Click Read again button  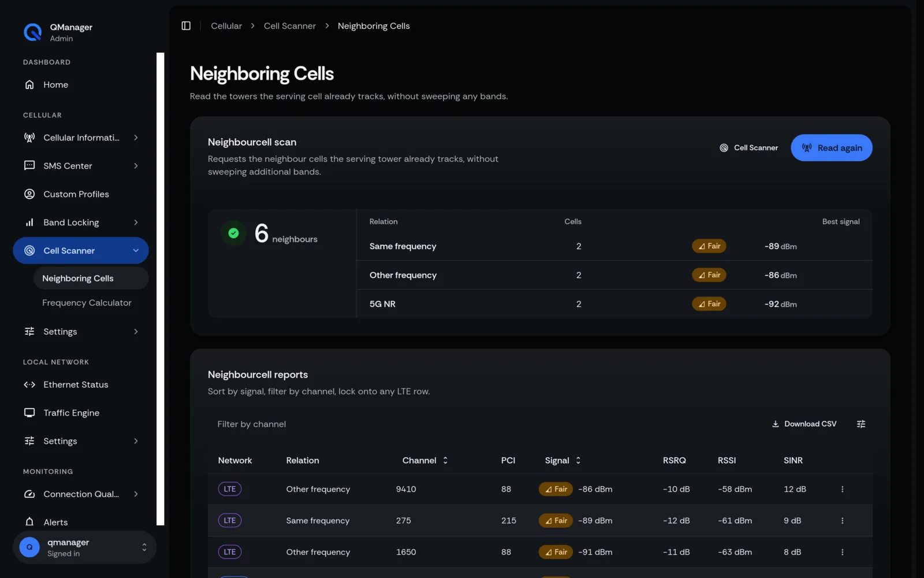pyautogui.click(x=831, y=148)
